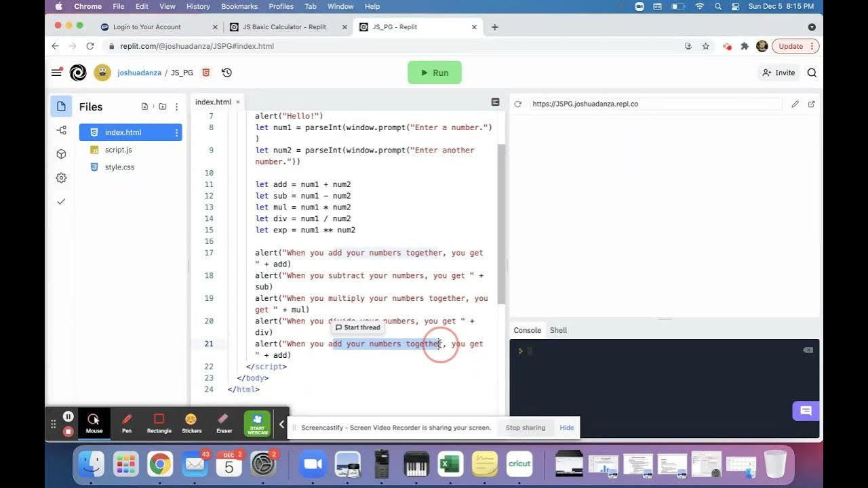Open the checkmark sidebar icon
Image resolution: width=868 pixels, height=488 pixels.
tap(61, 201)
